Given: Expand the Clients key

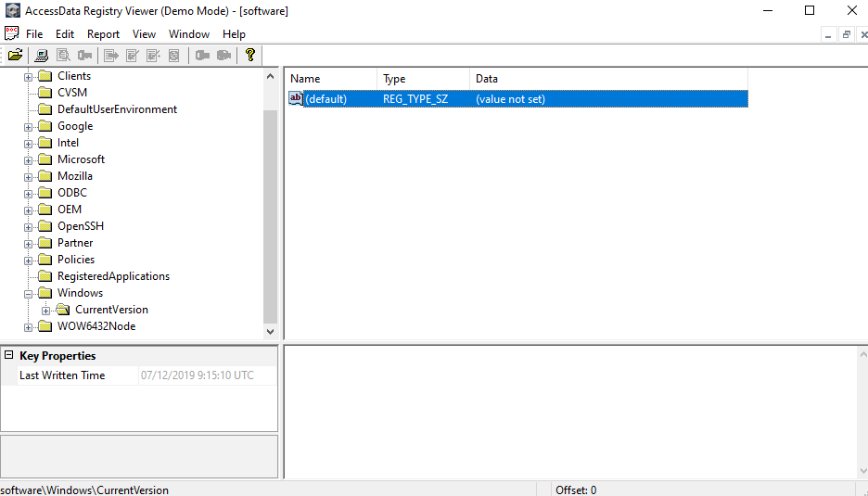Looking at the screenshot, I should pos(28,77).
